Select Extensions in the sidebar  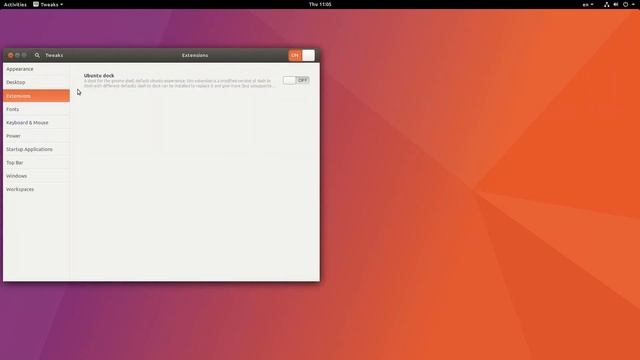(x=36, y=96)
